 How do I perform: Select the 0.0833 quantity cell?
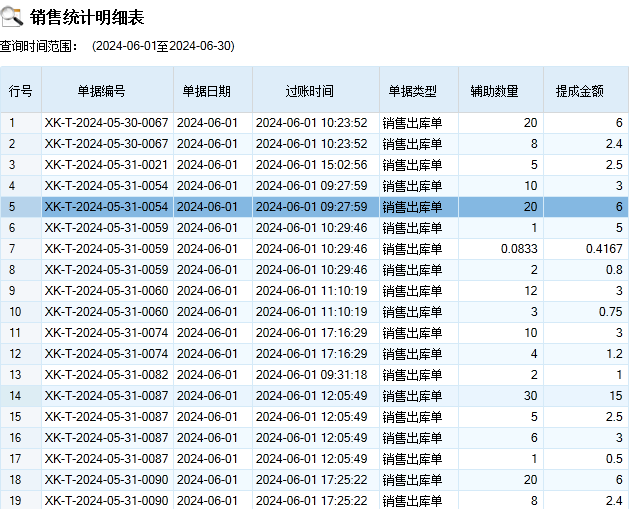coord(519,249)
